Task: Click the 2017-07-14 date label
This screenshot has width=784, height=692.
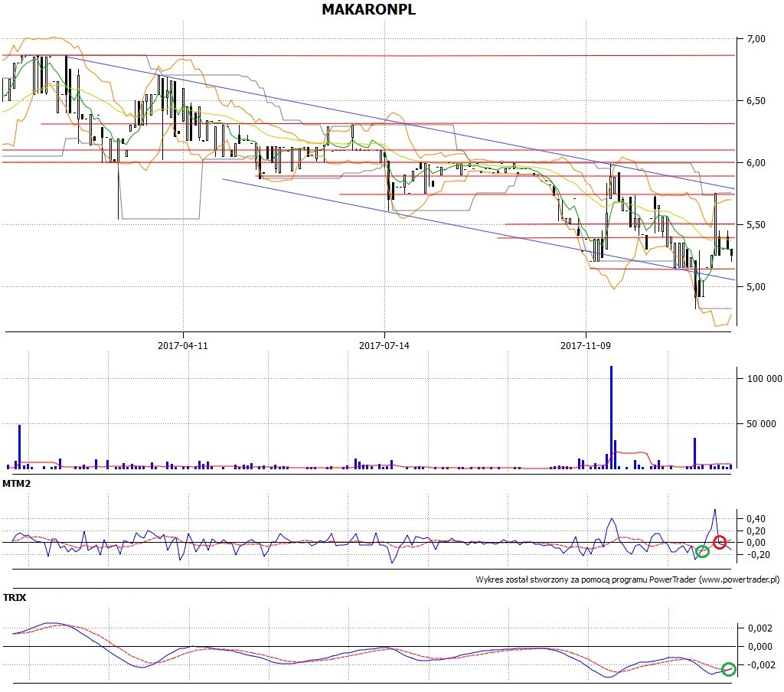Action: 384,345
